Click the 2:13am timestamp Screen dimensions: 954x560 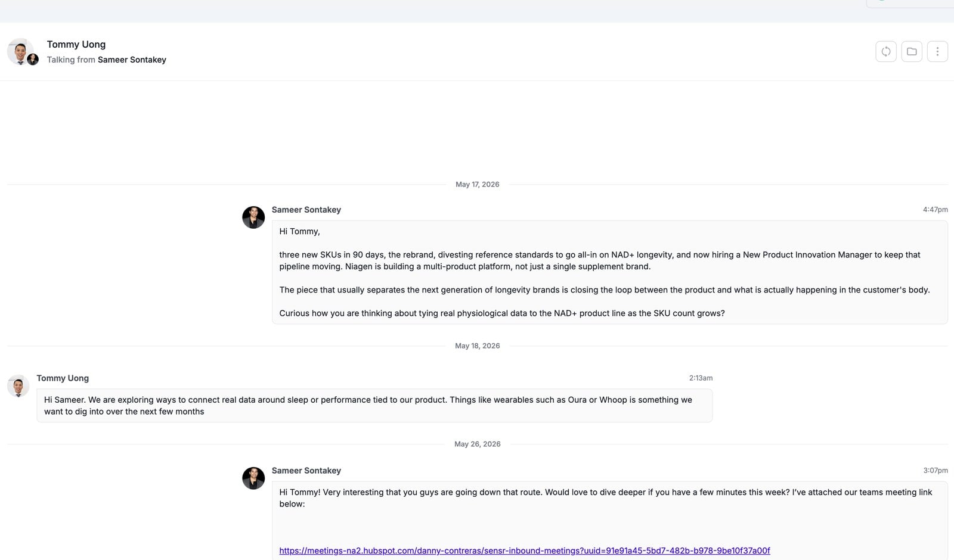click(701, 378)
